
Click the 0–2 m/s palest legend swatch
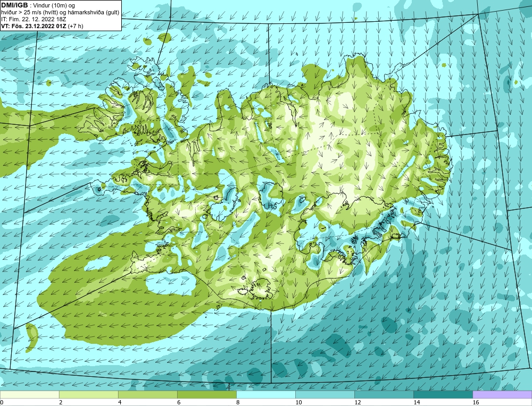point(29,394)
